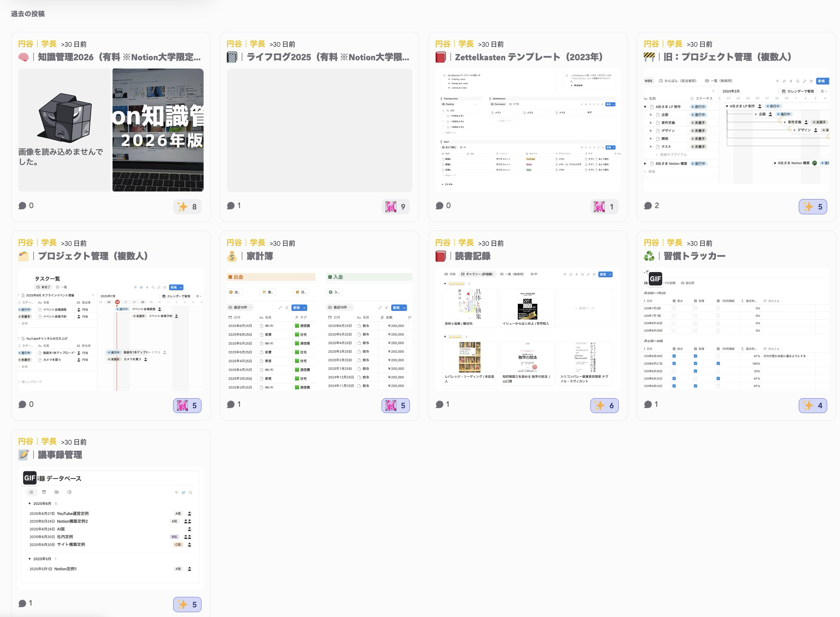Open the 知識管理2026 post title
840x617 pixels.
(119, 57)
